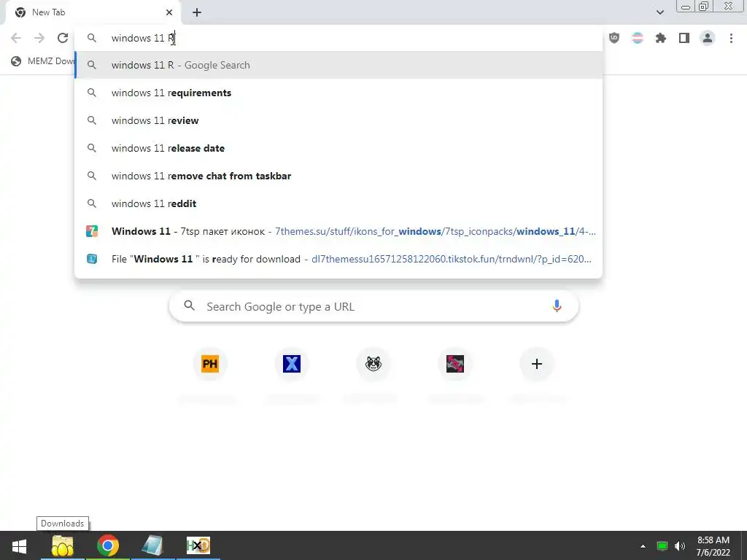The image size is (747, 560).
Task: Open the animal face shortcut tile
Action: pyautogui.click(x=373, y=364)
